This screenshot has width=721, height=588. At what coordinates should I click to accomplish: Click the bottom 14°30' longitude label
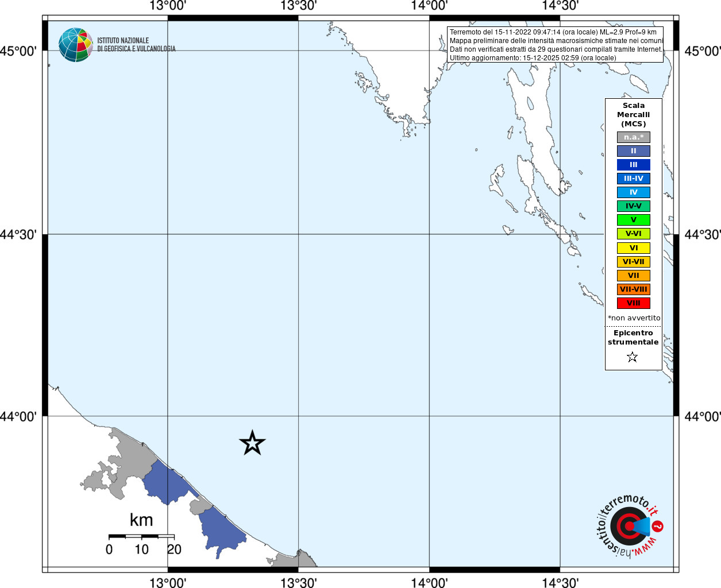pyautogui.click(x=560, y=582)
